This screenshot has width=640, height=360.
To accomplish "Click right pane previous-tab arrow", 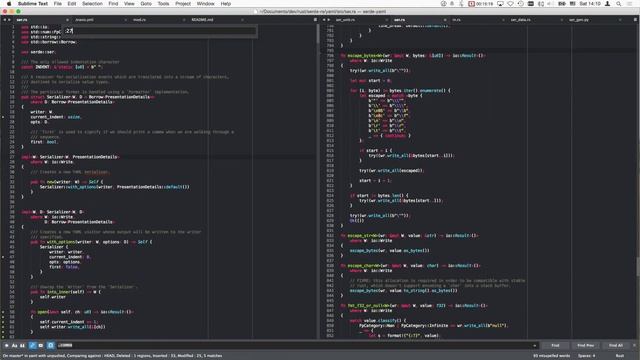I will pos(324,20).
